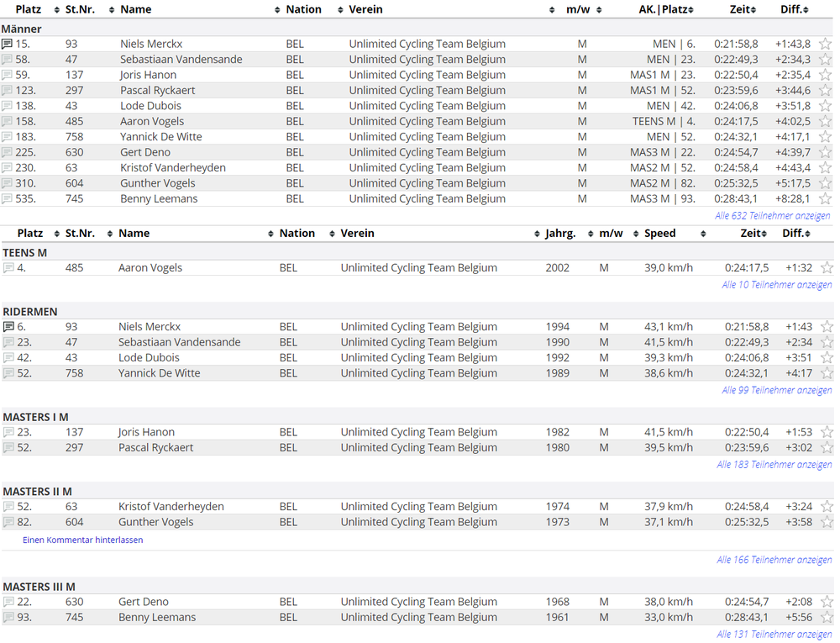Sort lower table by Zeit arrows
The image size is (840, 643).
point(764,235)
